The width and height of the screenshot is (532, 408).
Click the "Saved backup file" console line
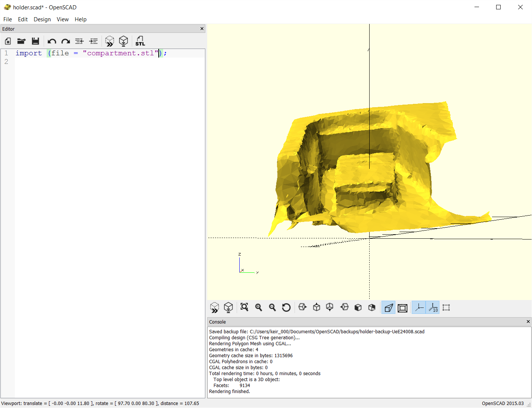point(317,332)
